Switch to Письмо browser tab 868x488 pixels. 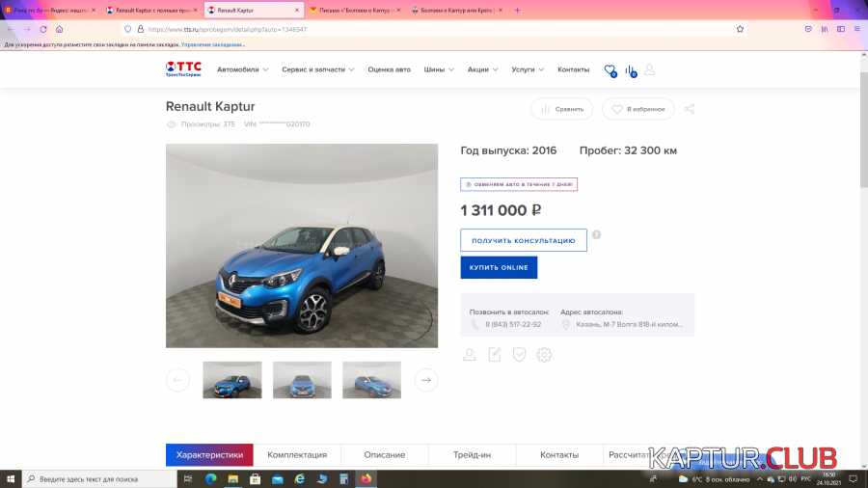355,10
